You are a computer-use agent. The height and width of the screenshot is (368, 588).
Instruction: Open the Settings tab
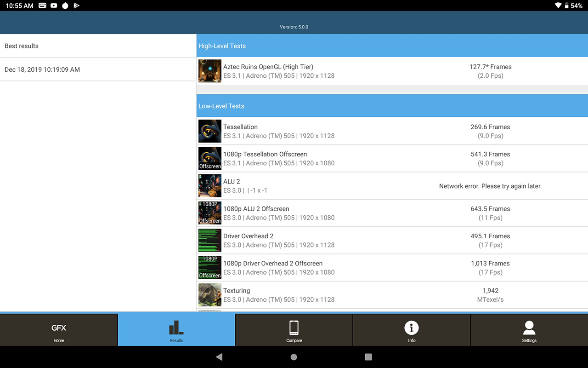point(529,330)
